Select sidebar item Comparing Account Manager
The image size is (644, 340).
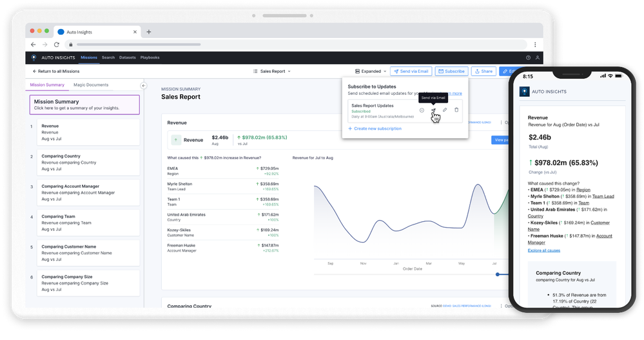click(x=88, y=192)
